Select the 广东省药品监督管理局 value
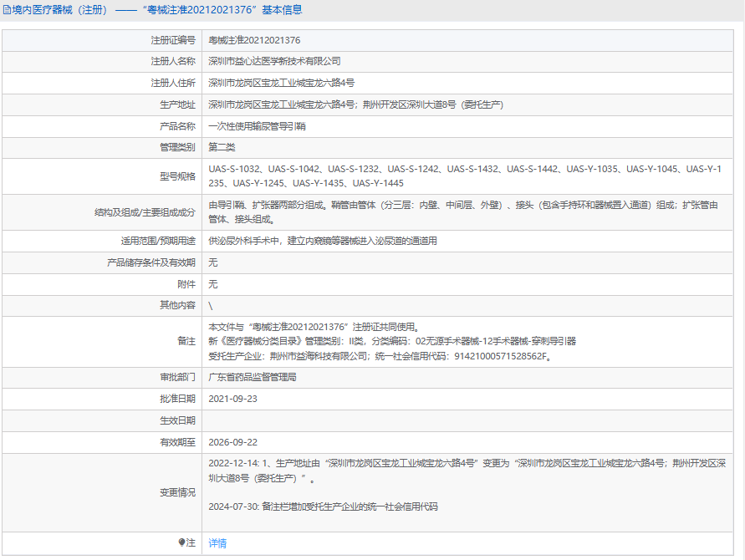Image resolution: width=745 pixels, height=560 pixels. pyautogui.click(x=253, y=377)
